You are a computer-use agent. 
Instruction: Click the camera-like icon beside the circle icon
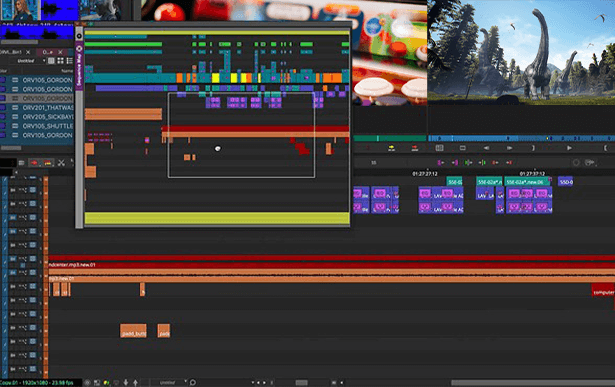click(589, 162)
